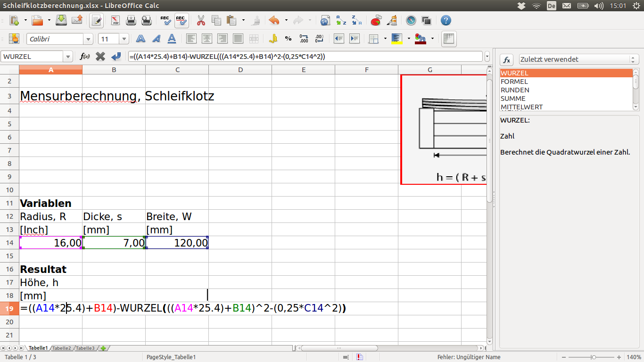Increase the indent
Screen dimensions: 644x362
pyautogui.click(x=354, y=39)
